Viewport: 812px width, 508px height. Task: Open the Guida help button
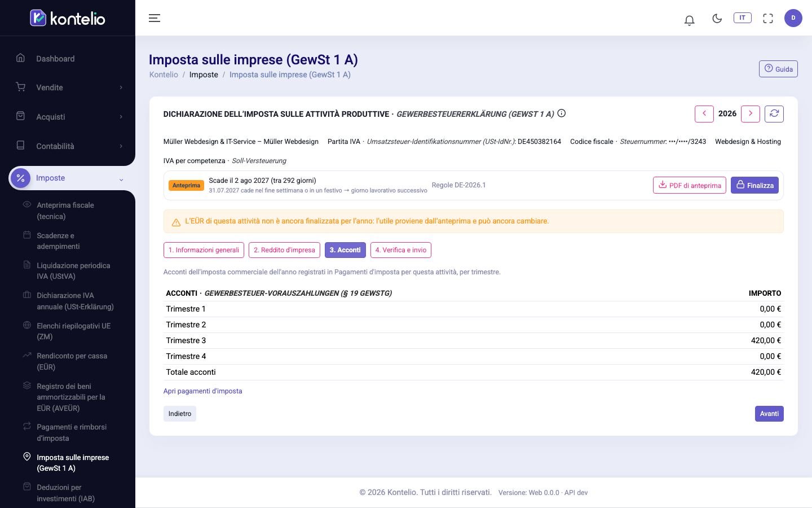coord(778,69)
